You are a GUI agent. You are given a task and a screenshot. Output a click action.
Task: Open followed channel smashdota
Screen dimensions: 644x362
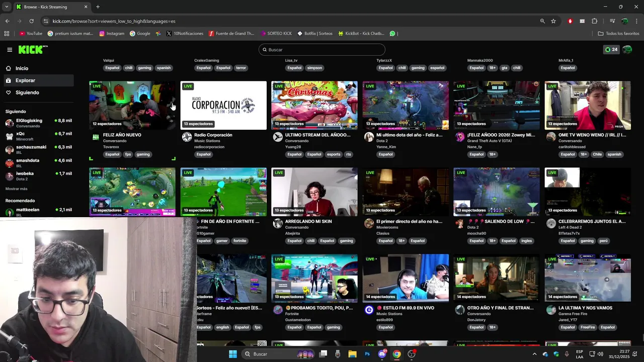click(x=38, y=163)
